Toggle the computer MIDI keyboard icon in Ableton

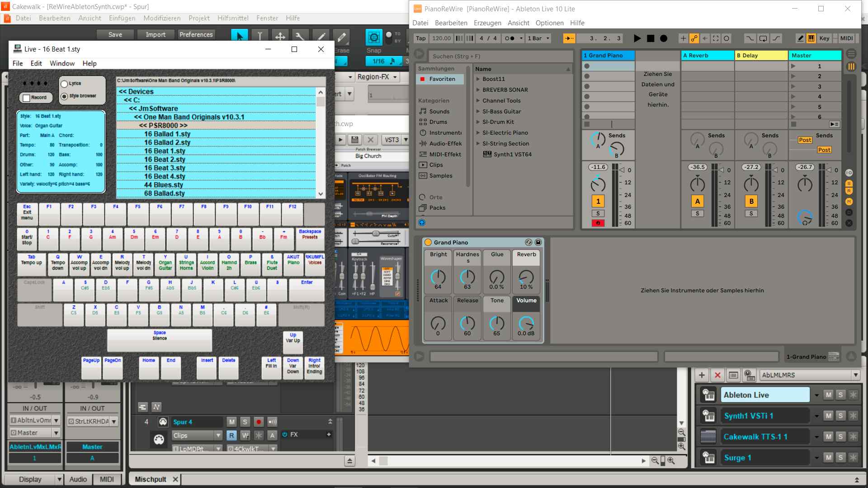pos(811,38)
